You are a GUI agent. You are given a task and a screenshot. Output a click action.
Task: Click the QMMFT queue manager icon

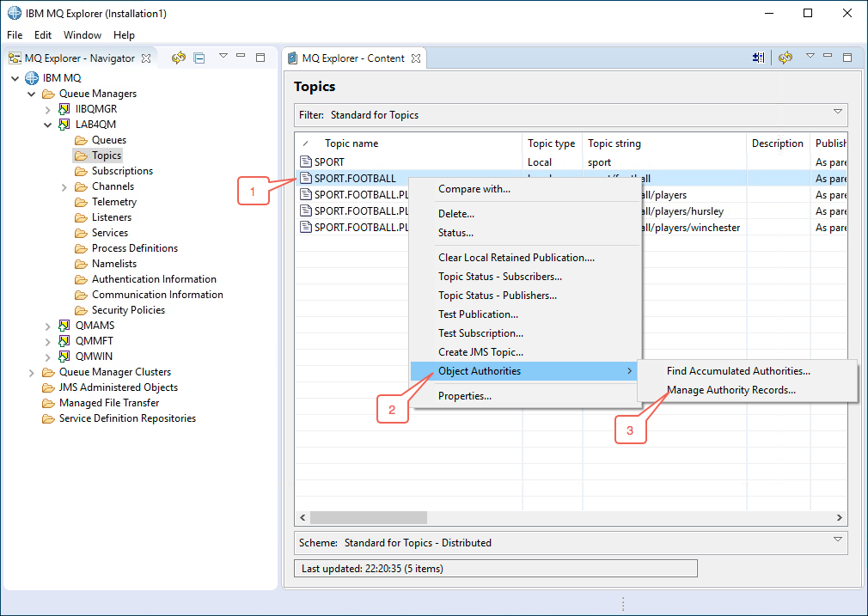(64, 341)
